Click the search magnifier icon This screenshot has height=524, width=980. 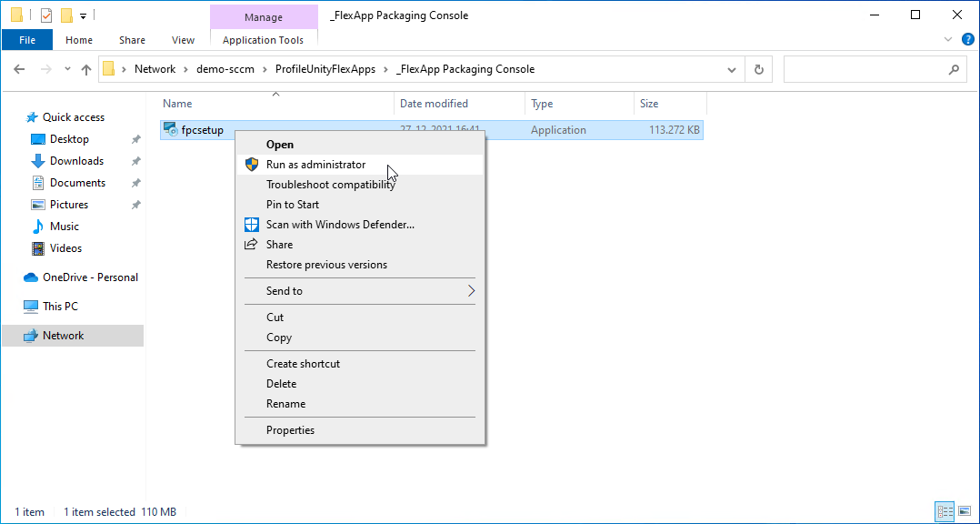953,69
